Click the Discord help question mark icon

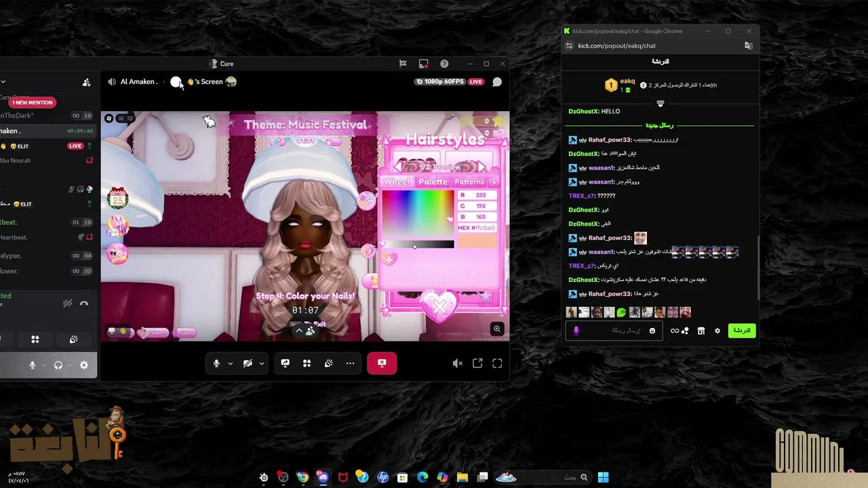click(444, 64)
